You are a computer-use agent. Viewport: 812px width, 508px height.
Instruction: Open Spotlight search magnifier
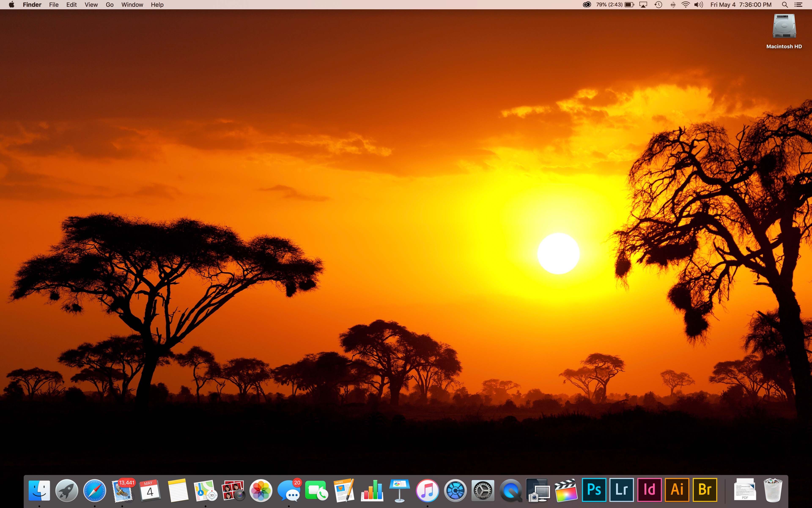tap(785, 5)
